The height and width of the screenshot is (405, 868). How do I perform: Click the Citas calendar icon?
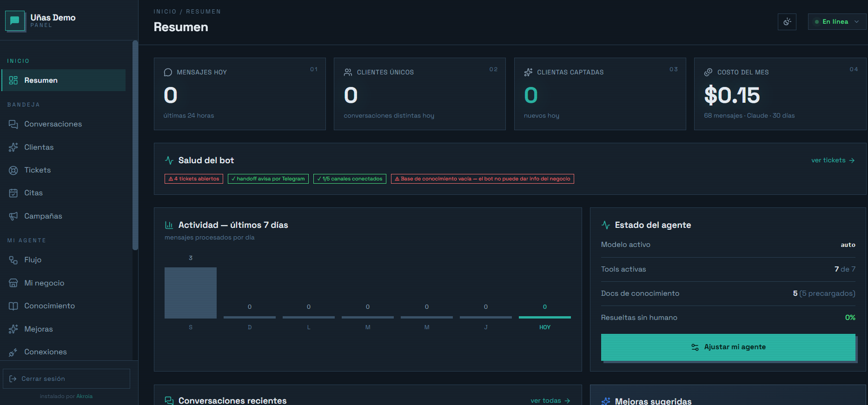(13, 193)
